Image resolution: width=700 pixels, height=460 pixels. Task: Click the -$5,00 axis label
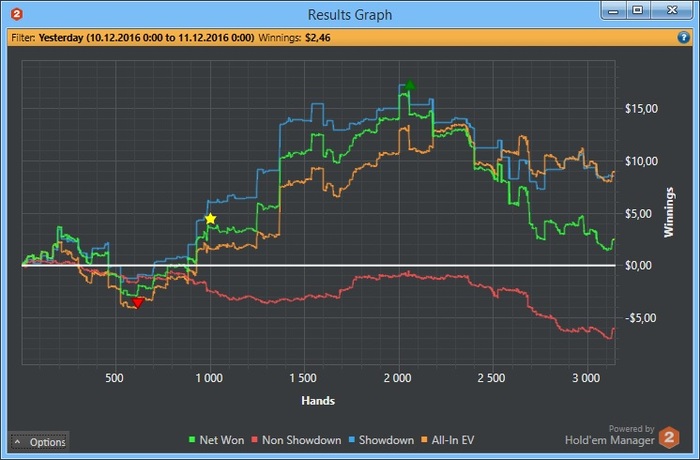(x=641, y=318)
